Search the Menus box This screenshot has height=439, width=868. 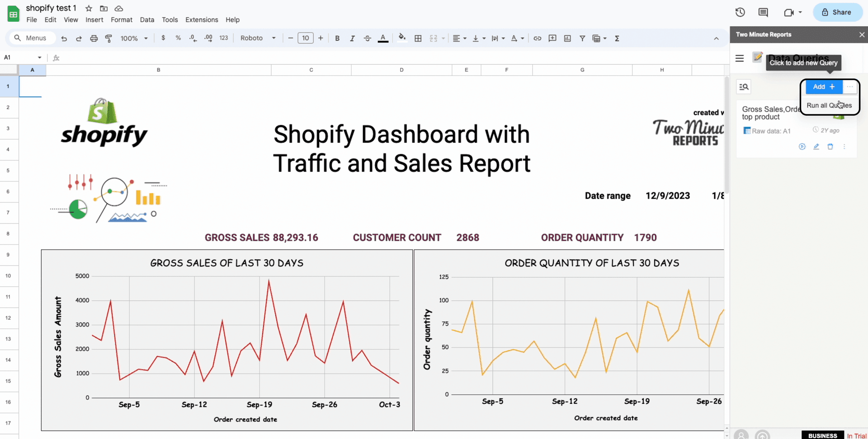coord(32,38)
